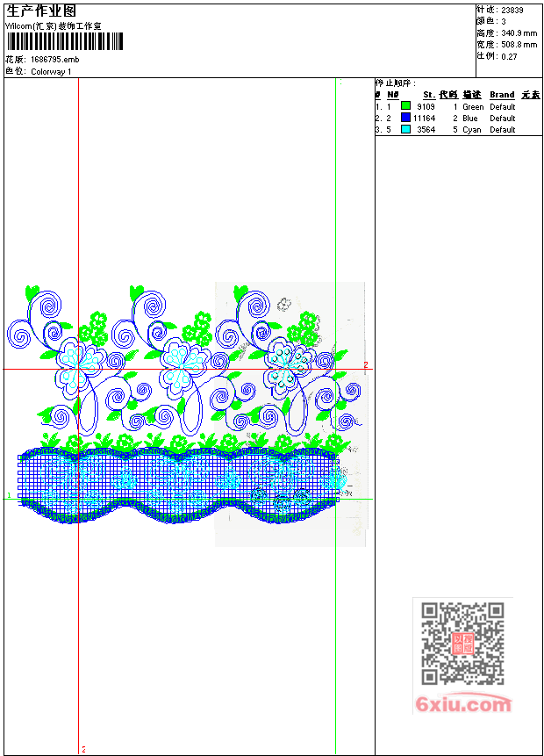544x756 pixels.
Task: Click the scale value 0.27
Action: [x=509, y=56]
